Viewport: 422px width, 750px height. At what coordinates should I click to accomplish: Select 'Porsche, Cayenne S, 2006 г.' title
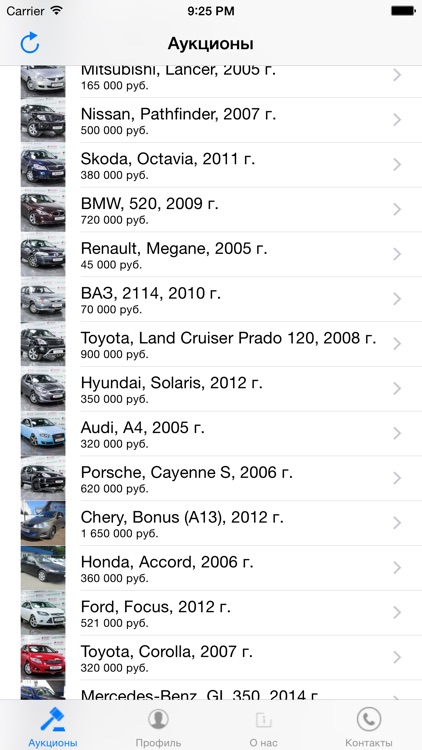pos(187,473)
